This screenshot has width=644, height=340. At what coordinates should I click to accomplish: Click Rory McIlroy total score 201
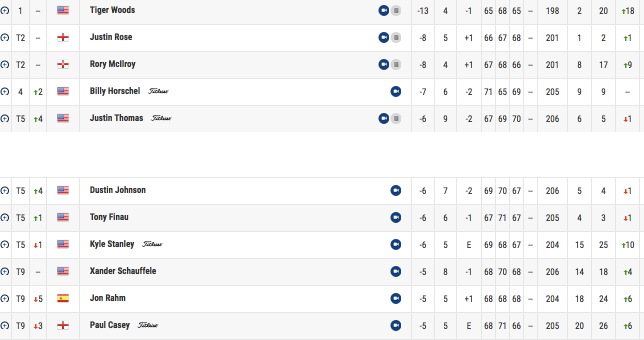point(552,65)
